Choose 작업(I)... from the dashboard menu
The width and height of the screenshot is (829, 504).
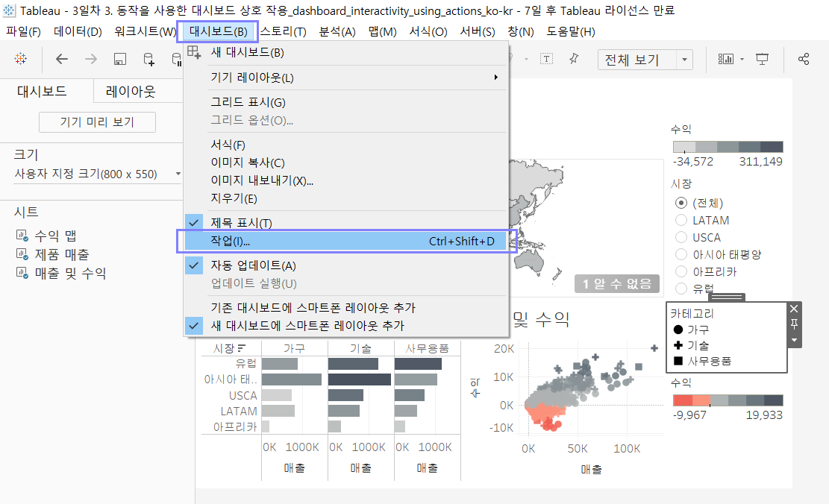pos(345,241)
